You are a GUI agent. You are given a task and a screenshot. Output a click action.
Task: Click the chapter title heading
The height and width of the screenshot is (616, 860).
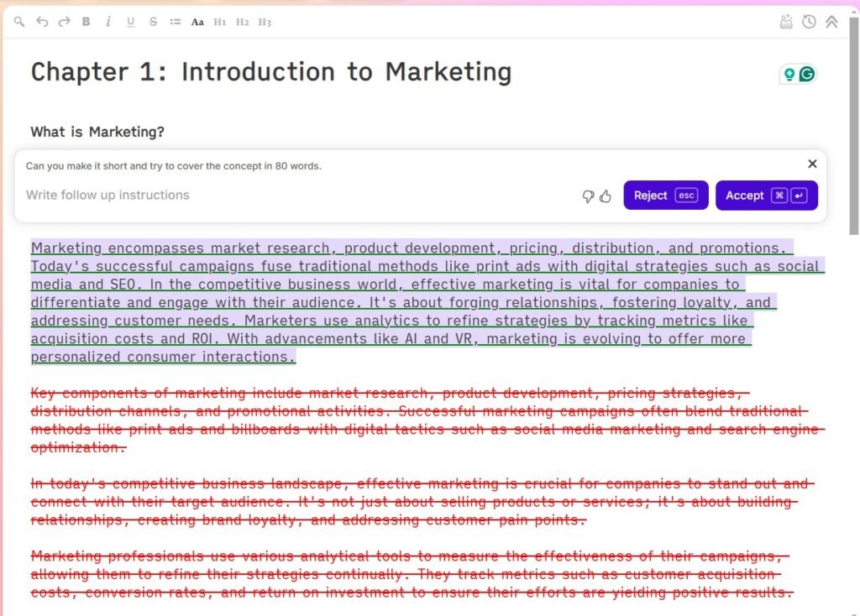point(271,72)
